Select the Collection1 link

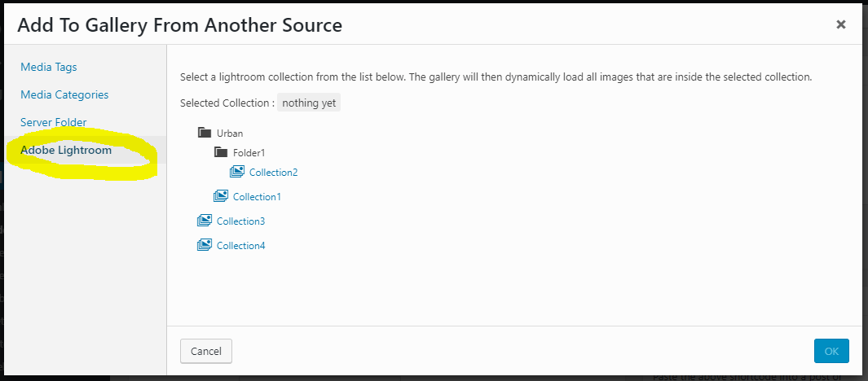pyautogui.click(x=257, y=197)
